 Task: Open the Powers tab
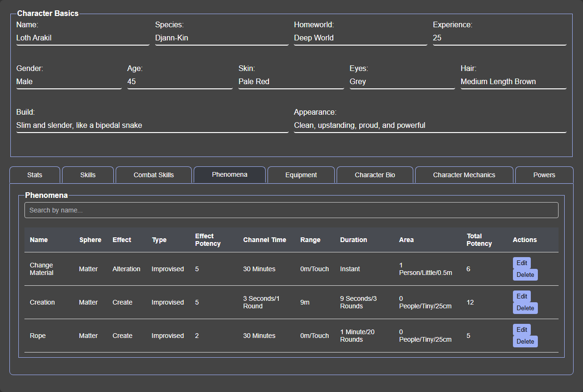tap(544, 175)
